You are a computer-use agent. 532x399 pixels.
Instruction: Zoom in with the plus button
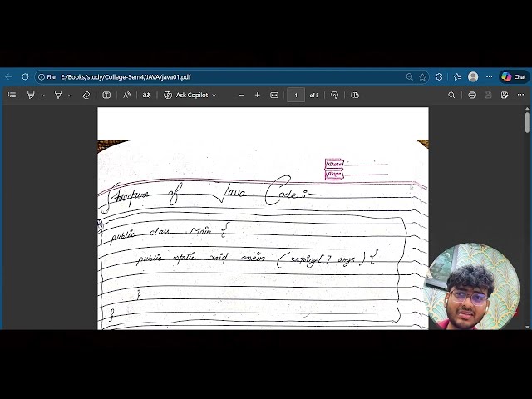[x=257, y=96]
